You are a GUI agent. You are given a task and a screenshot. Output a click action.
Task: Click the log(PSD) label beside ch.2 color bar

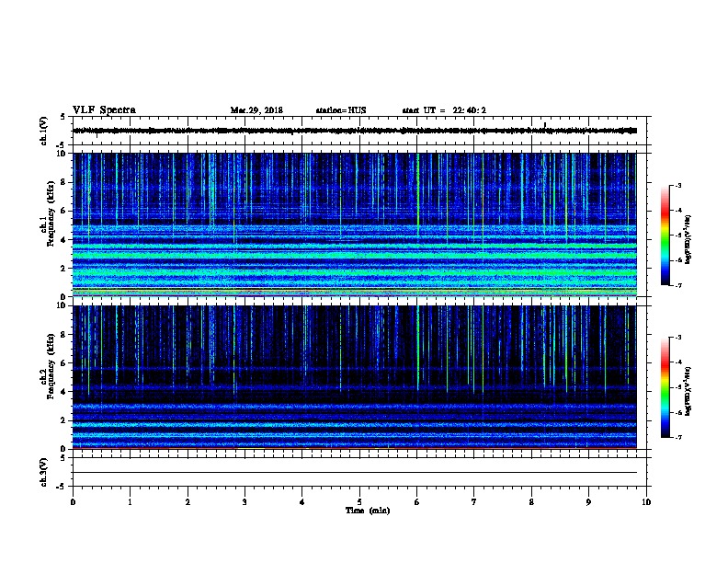[x=688, y=392]
